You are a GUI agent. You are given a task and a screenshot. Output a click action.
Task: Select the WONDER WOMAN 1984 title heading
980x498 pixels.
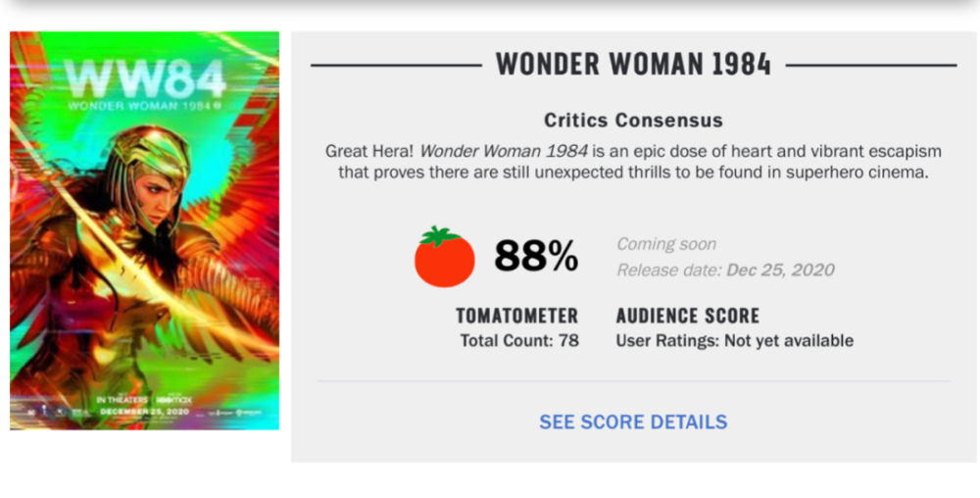(633, 65)
